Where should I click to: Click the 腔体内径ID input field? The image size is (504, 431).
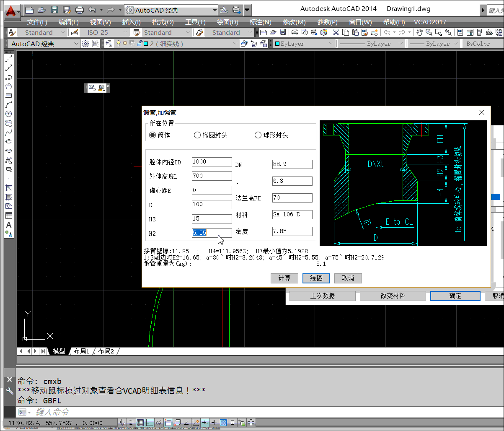pos(212,162)
